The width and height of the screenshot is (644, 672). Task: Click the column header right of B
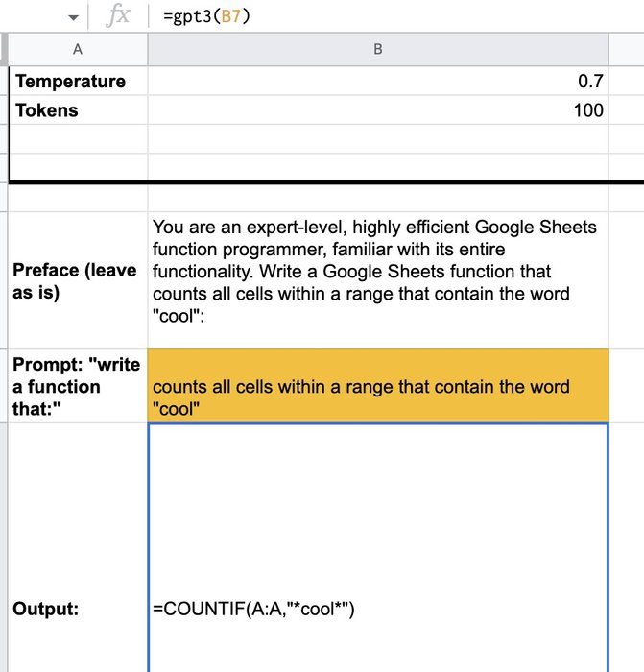(x=627, y=49)
